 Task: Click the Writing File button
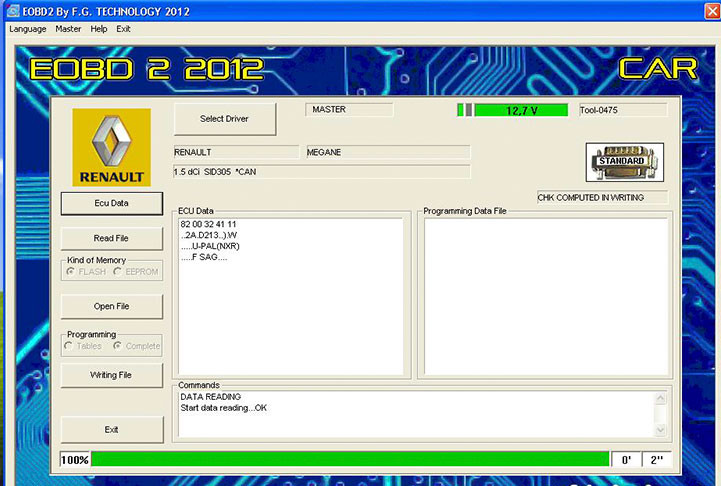[x=112, y=375]
